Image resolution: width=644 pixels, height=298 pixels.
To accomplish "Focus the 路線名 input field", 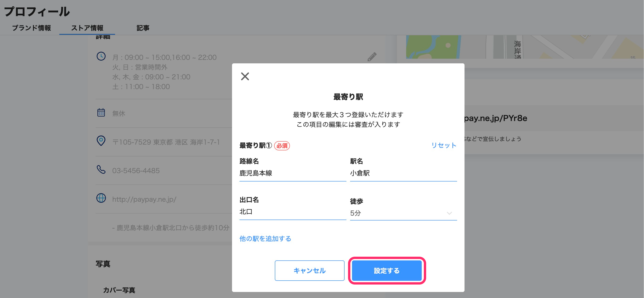I will click(292, 173).
